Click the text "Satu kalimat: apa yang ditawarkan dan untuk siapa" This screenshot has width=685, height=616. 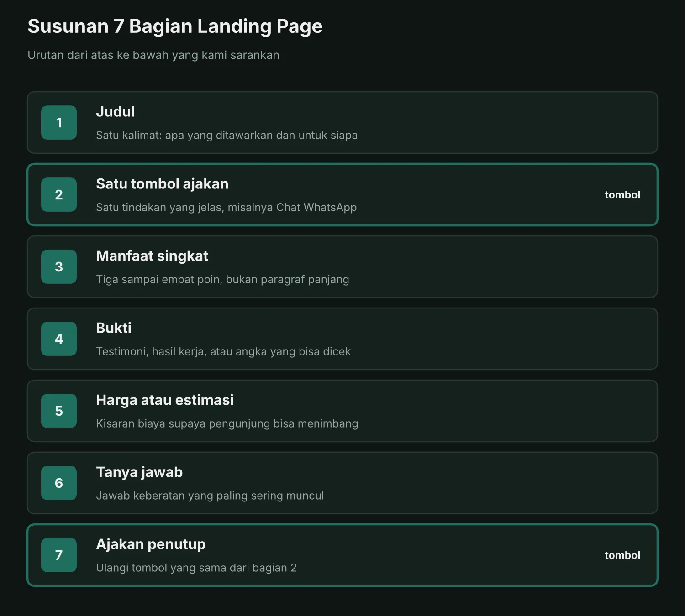227,136
